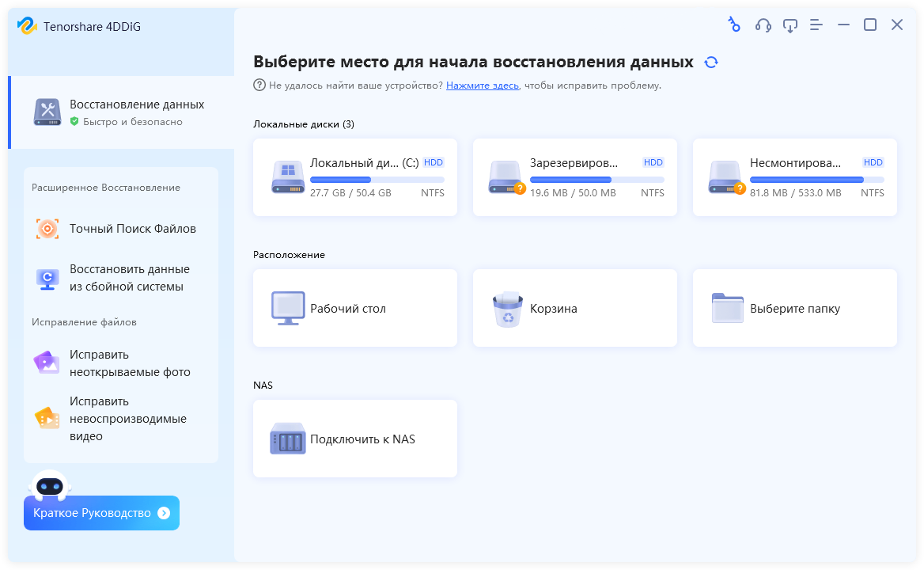Screen dimensions: 924x570
Task: Open the hamburger menu in title bar
Action: (x=816, y=25)
